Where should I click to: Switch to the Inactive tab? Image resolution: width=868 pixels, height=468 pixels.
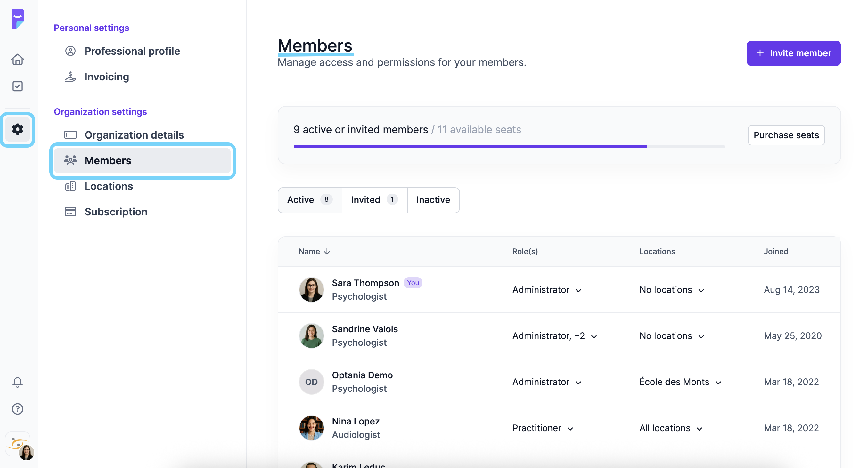pyautogui.click(x=433, y=200)
